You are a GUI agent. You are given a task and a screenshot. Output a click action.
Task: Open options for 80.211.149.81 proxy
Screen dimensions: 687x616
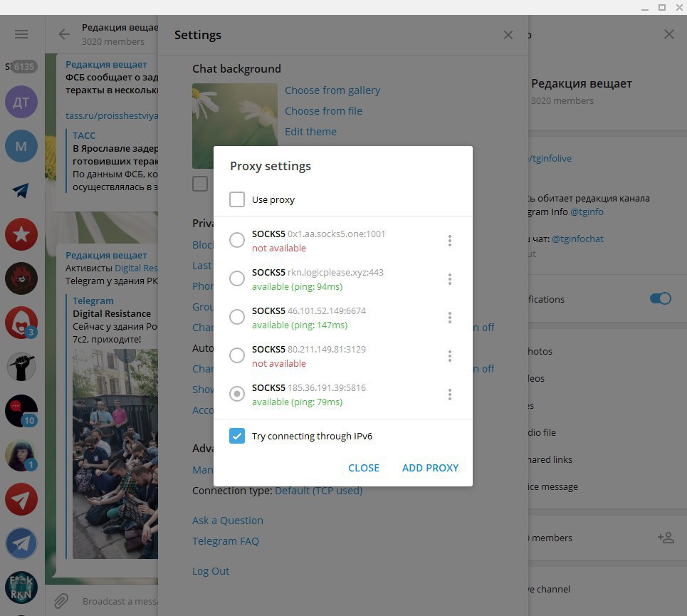[x=449, y=356]
